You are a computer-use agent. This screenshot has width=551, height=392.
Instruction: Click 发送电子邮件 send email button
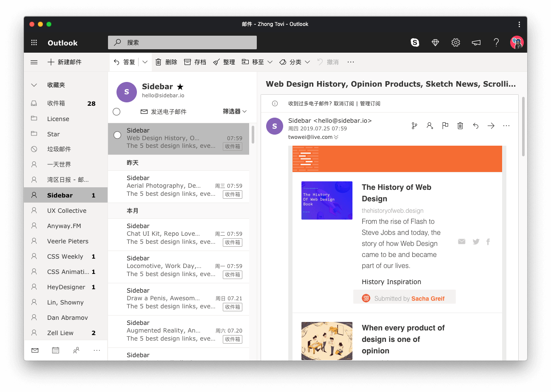(163, 112)
